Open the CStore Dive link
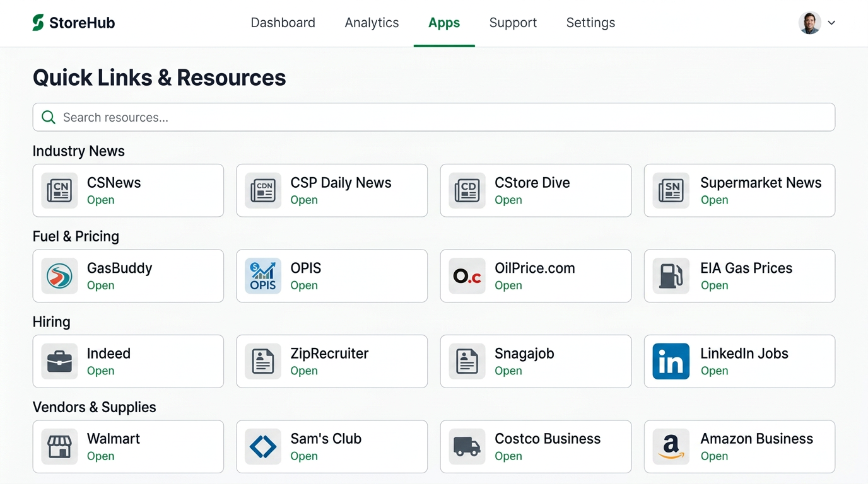Viewport: 868px width, 484px height. [x=508, y=200]
